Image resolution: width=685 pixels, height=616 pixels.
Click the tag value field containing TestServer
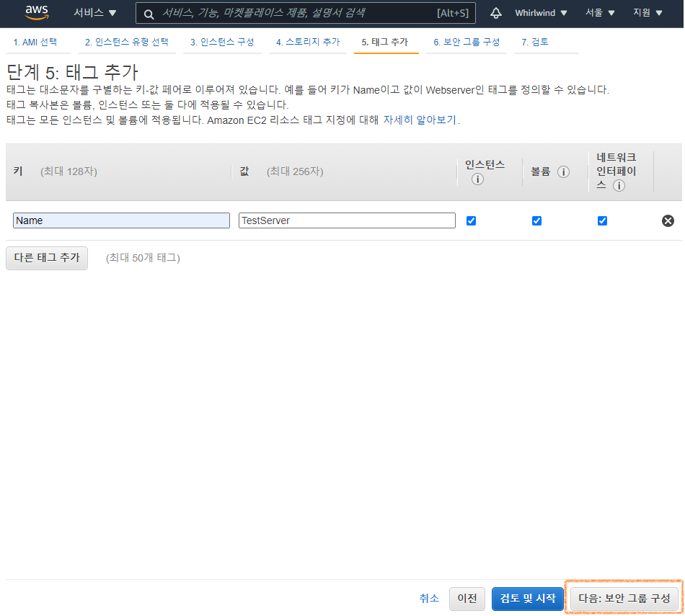[347, 220]
